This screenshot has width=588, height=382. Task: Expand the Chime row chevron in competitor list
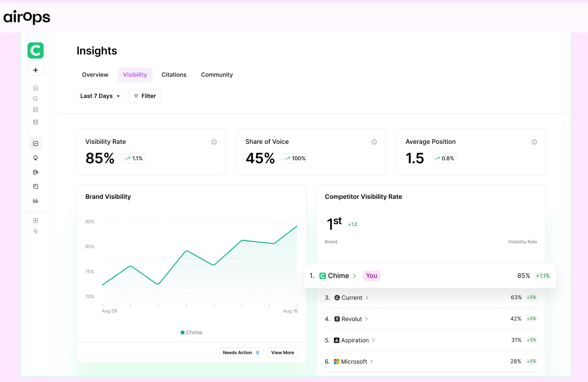click(355, 276)
